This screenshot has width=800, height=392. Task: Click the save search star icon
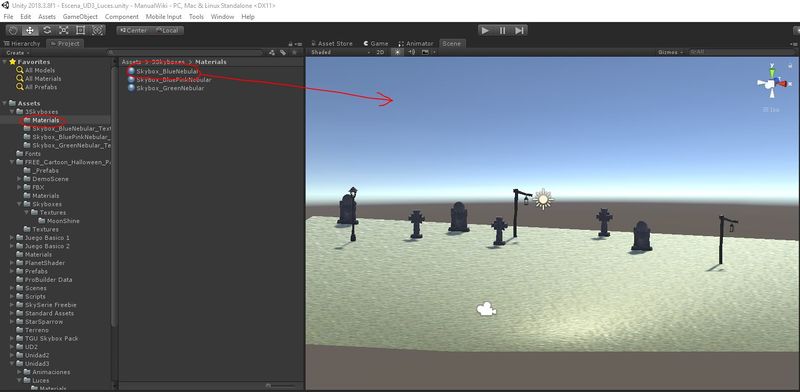tap(294, 53)
